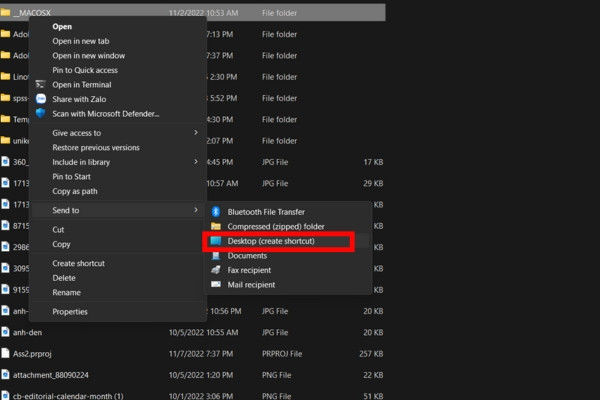Select file name cb-editorial-calendar-month (1)
This screenshot has width=600, height=400.
68,396
